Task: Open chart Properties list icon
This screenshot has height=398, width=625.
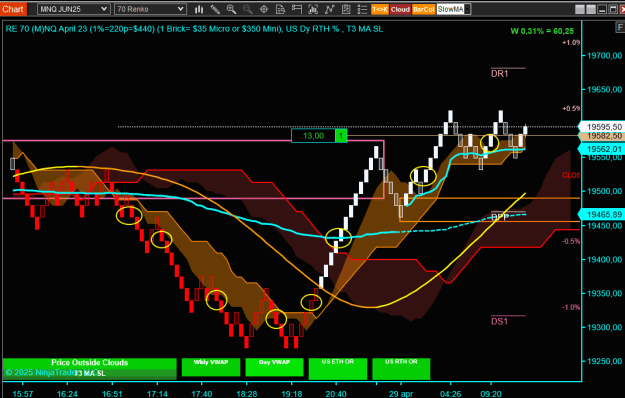Action: 362,9
